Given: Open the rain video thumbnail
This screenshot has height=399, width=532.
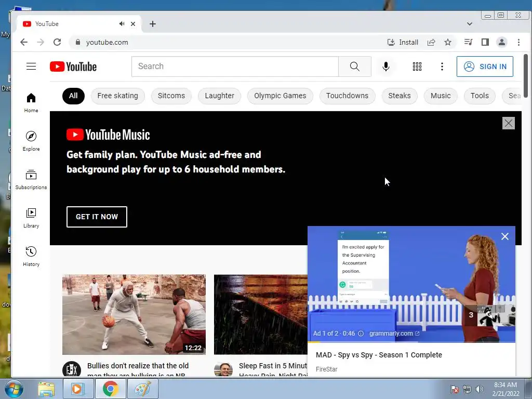Looking at the screenshot, I should pos(261,314).
